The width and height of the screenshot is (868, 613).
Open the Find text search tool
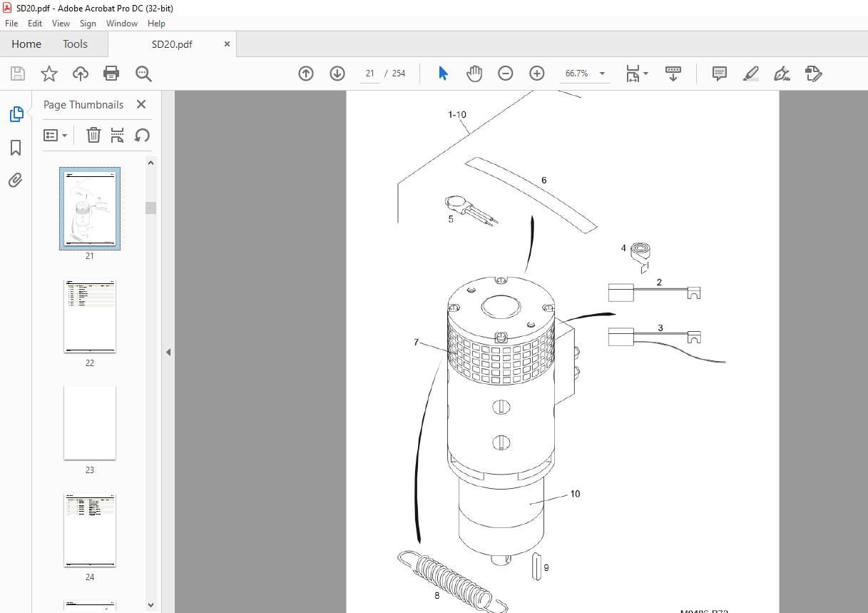[143, 74]
